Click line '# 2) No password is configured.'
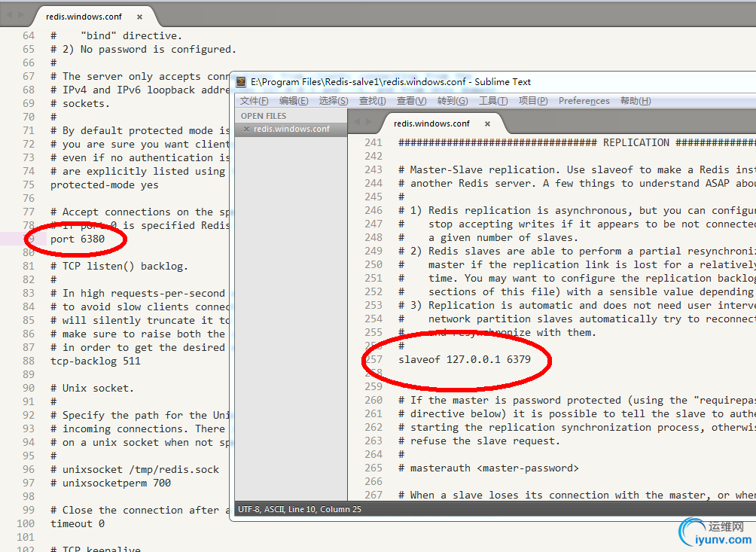The width and height of the screenshot is (756, 552). (143, 49)
